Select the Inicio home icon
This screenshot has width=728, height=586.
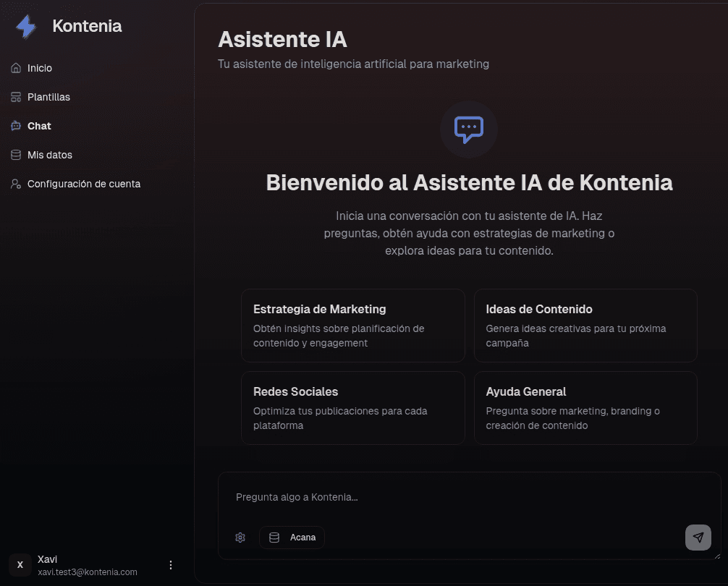(14, 67)
